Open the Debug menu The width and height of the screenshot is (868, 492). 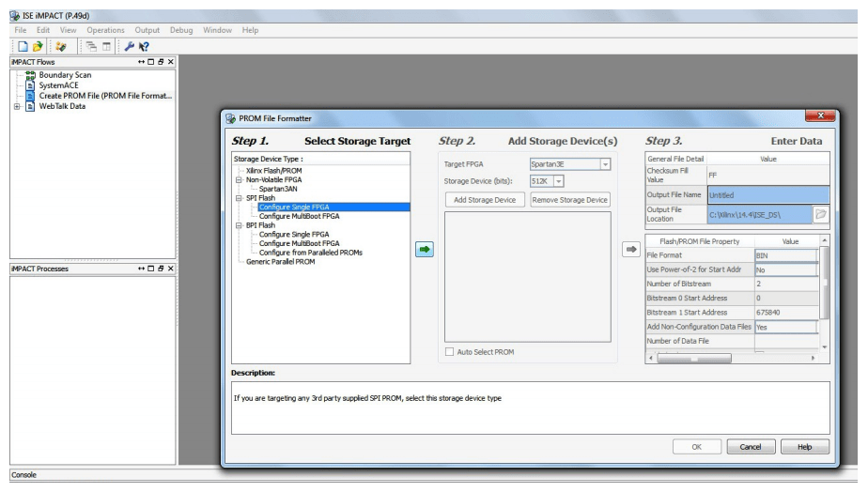[181, 30]
